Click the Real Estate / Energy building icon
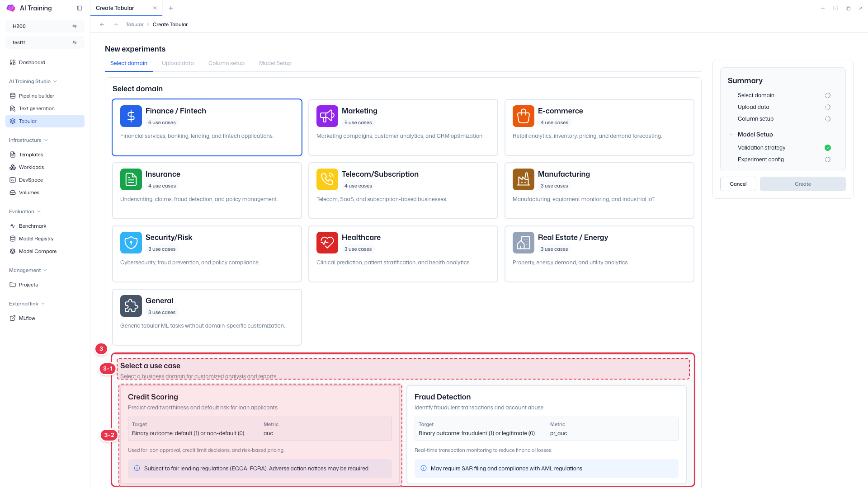868x488 pixels. click(x=524, y=243)
